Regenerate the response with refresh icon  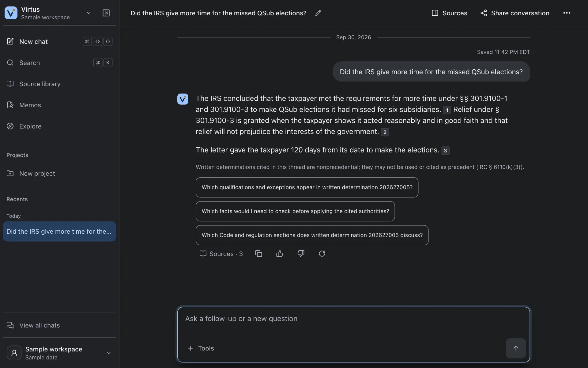[x=322, y=254]
